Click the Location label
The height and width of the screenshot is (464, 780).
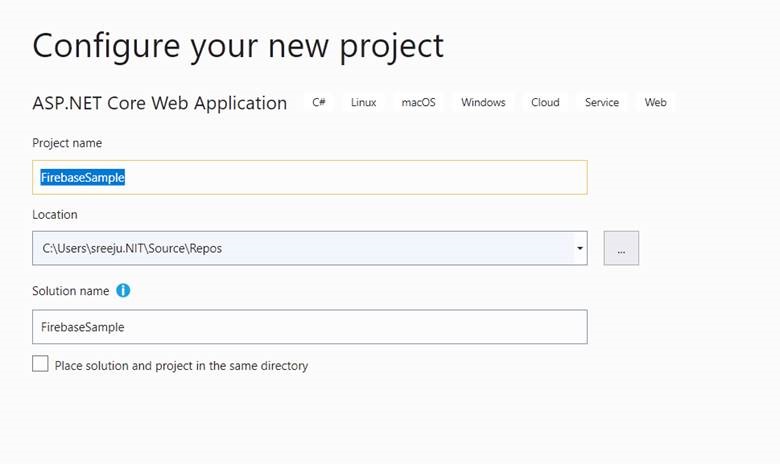coord(55,215)
